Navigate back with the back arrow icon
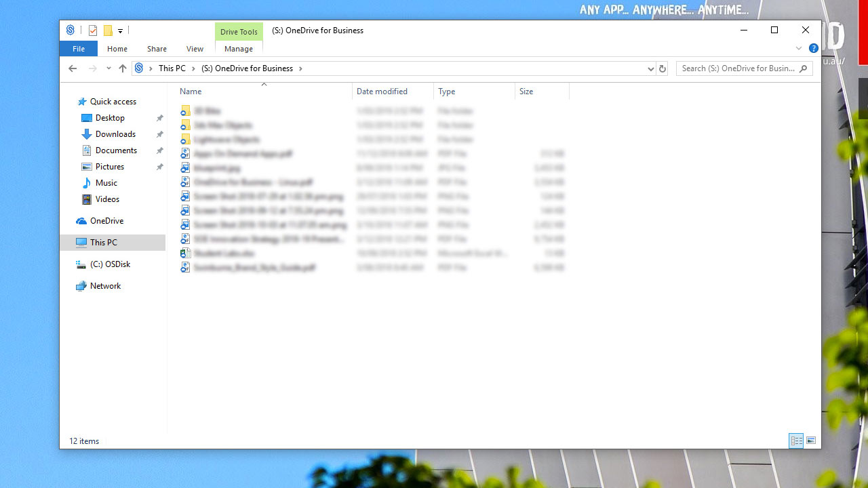 click(x=73, y=68)
